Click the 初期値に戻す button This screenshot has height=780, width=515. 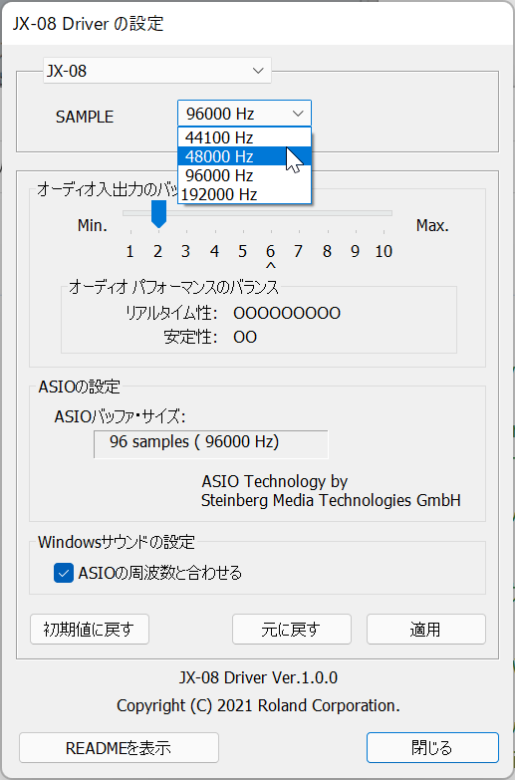90,629
